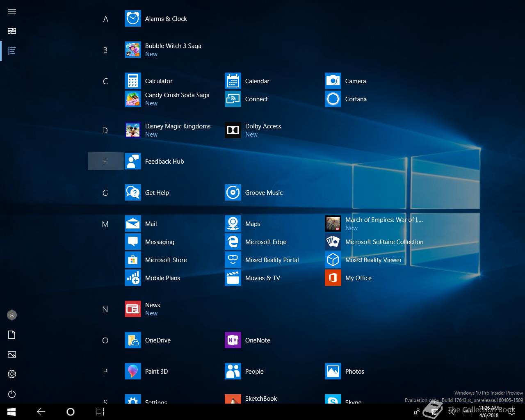This screenshot has width=525, height=420.
Task: Click the letter N section header
Action: point(105,309)
